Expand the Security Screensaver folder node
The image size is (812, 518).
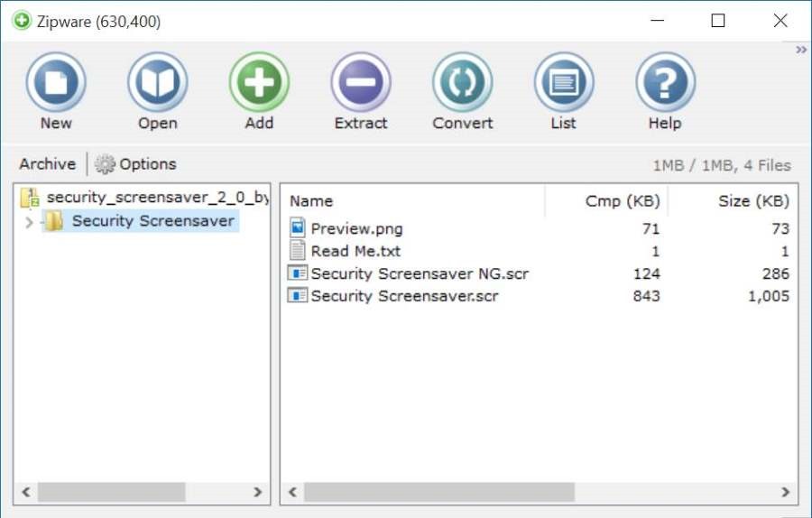pyautogui.click(x=29, y=222)
